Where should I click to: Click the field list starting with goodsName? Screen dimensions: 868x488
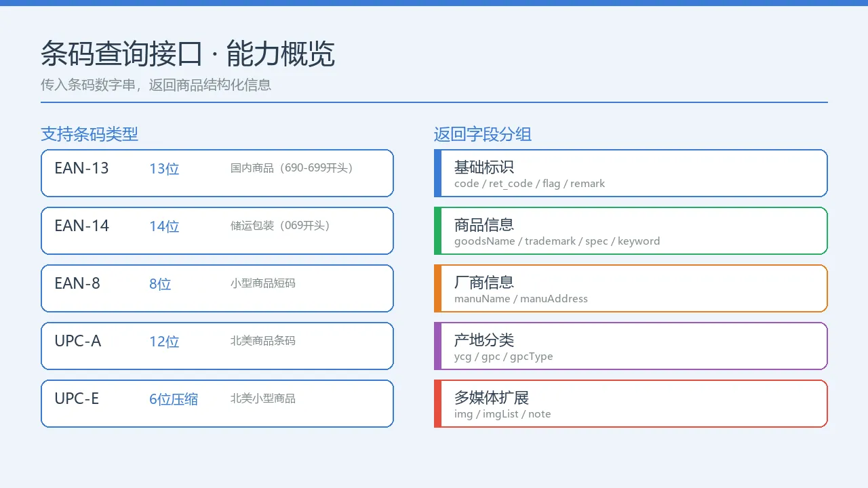coord(557,241)
